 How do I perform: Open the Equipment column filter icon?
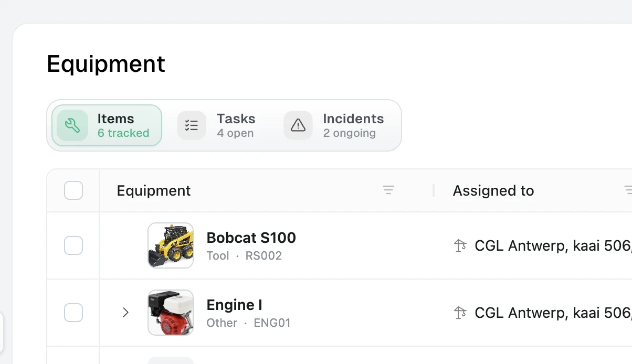click(x=388, y=190)
